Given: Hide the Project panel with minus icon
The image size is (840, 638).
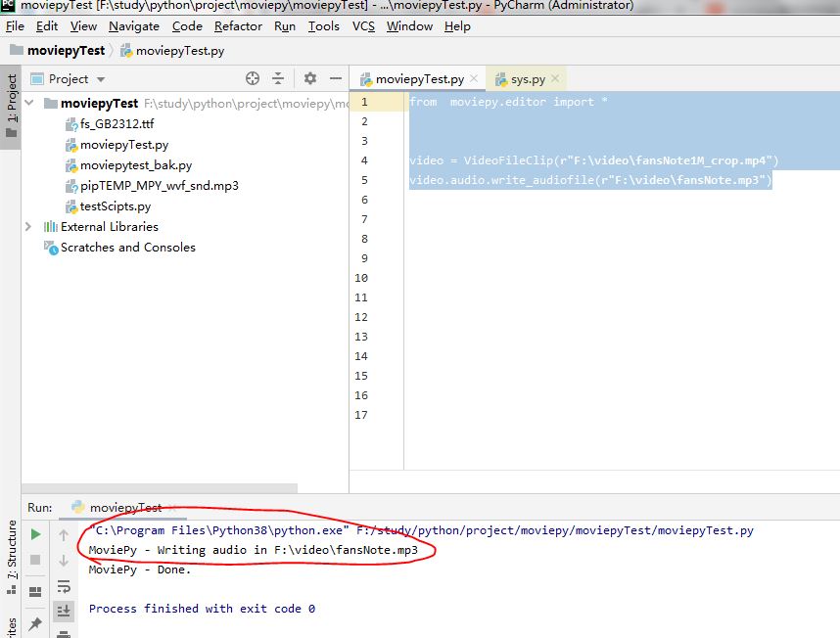Looking at the screenshot, I should [x=336, y=78].
